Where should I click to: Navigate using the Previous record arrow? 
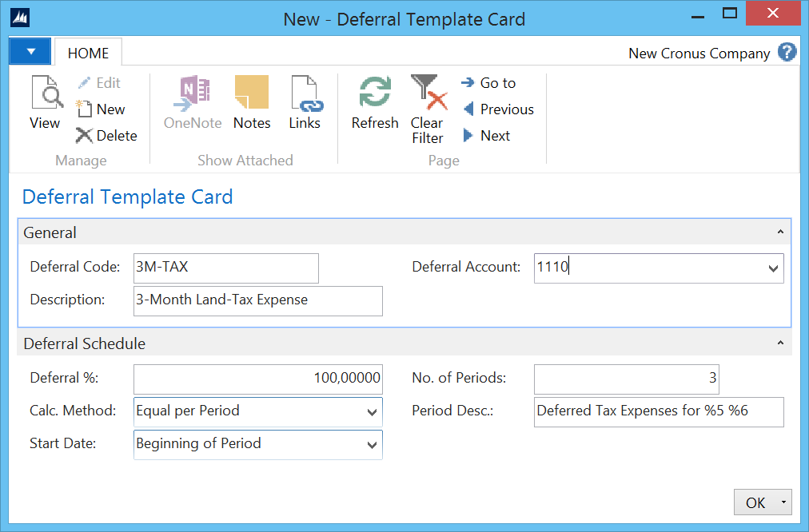(498, 109)
